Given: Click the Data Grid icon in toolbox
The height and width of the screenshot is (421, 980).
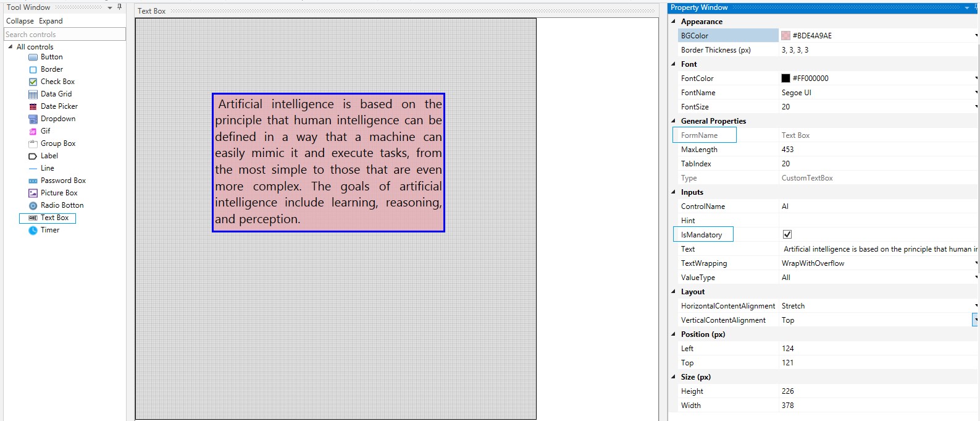Looking at the screenshot, I should click(x=33, y=95).
